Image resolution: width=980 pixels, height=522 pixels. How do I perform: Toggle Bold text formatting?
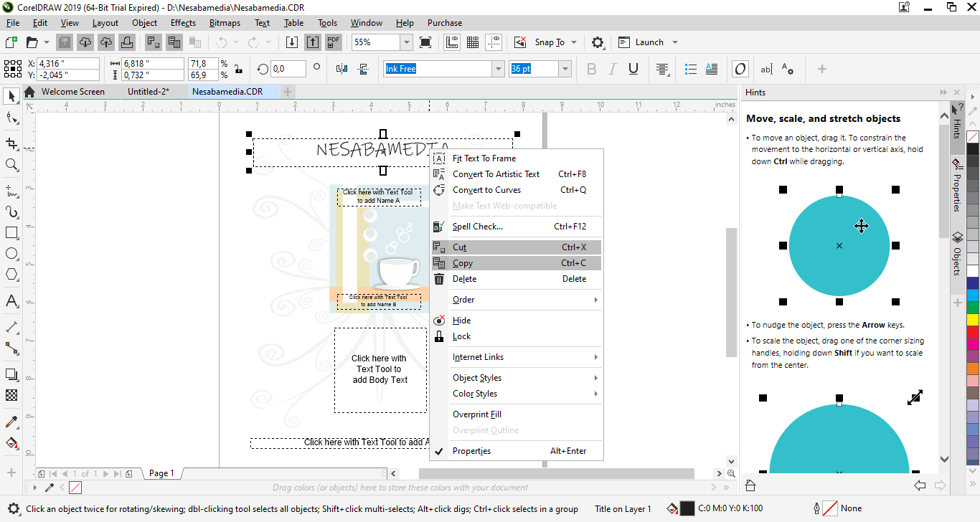(x=591, y=69)
